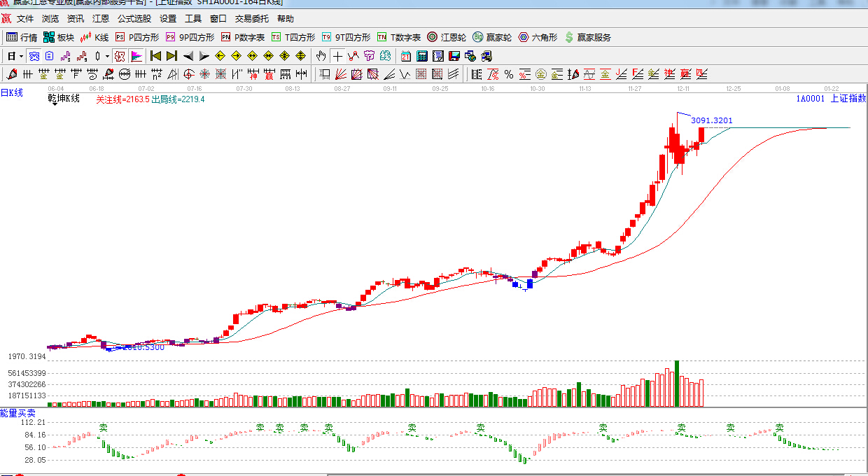The image size is (868, 476).
Task: Open the 公式选股 menu
Action: (134, 19)
